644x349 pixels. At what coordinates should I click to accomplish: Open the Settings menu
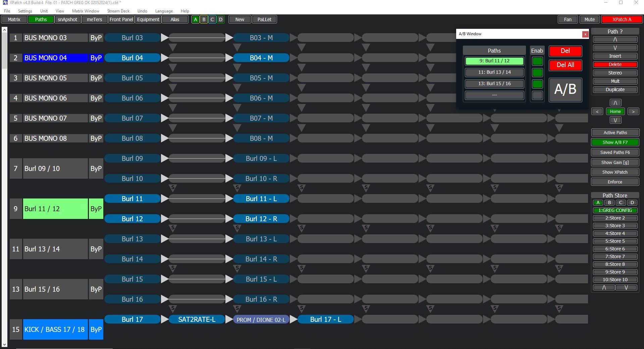tap(25, 11)
